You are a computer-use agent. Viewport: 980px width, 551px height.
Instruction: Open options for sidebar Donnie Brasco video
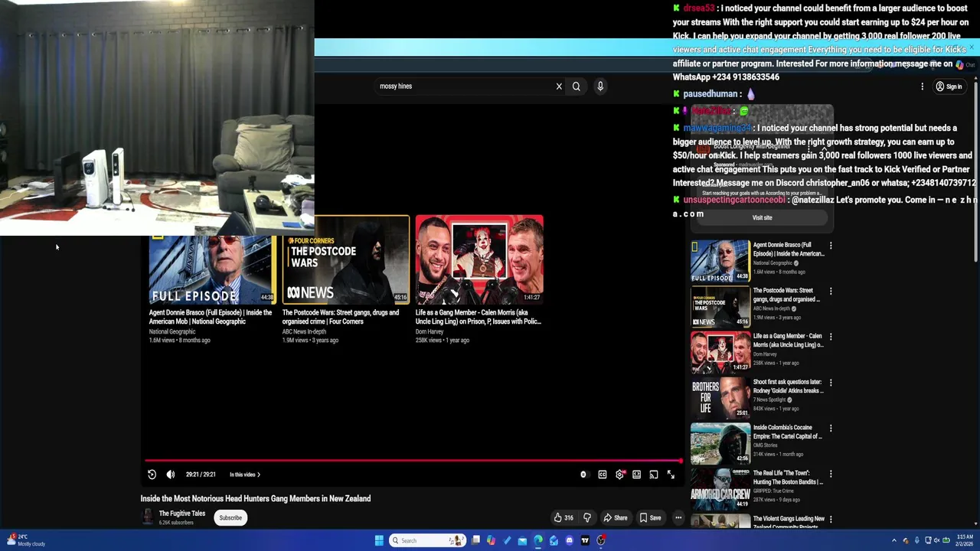[x=831, y=246]
